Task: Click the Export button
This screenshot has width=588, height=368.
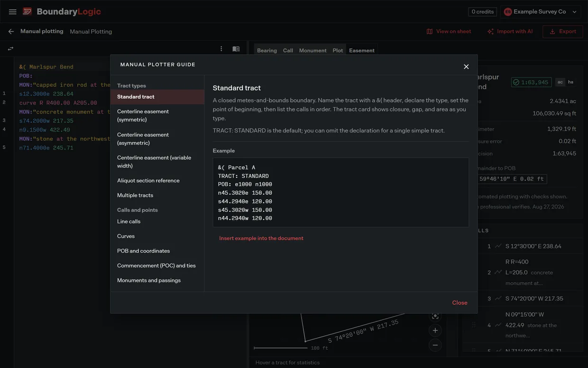Action: tap(563, 31)
